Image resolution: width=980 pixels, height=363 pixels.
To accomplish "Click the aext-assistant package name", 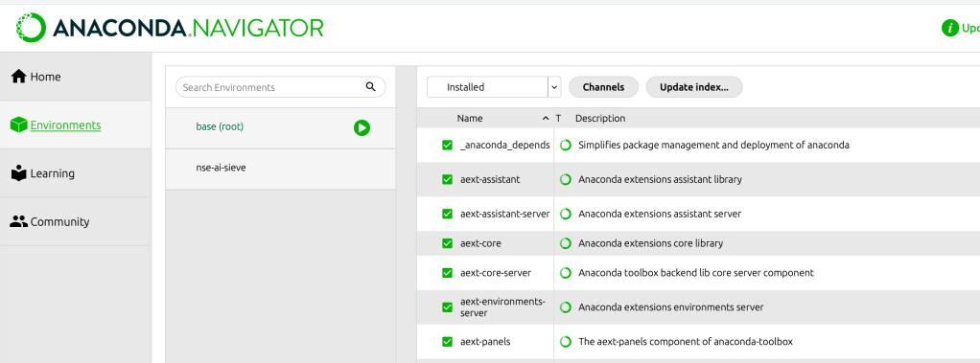I will 490,179.
